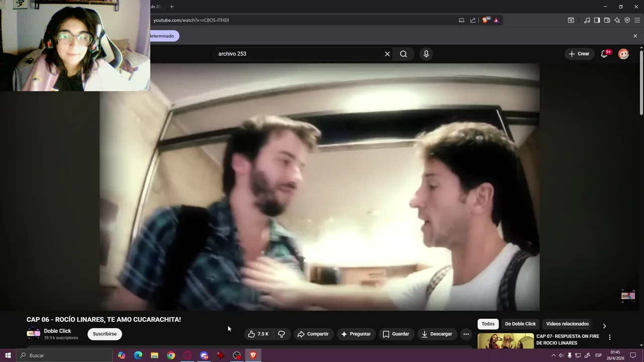644x362 pixels.
Task: Select the De Doble Click filter chip
Action: (520, 324)
